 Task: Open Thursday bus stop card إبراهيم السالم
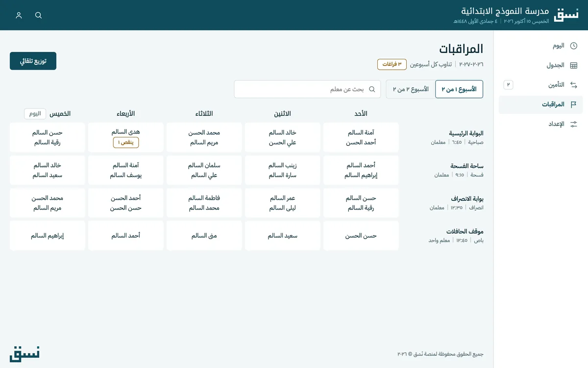[x=48, y=236]
